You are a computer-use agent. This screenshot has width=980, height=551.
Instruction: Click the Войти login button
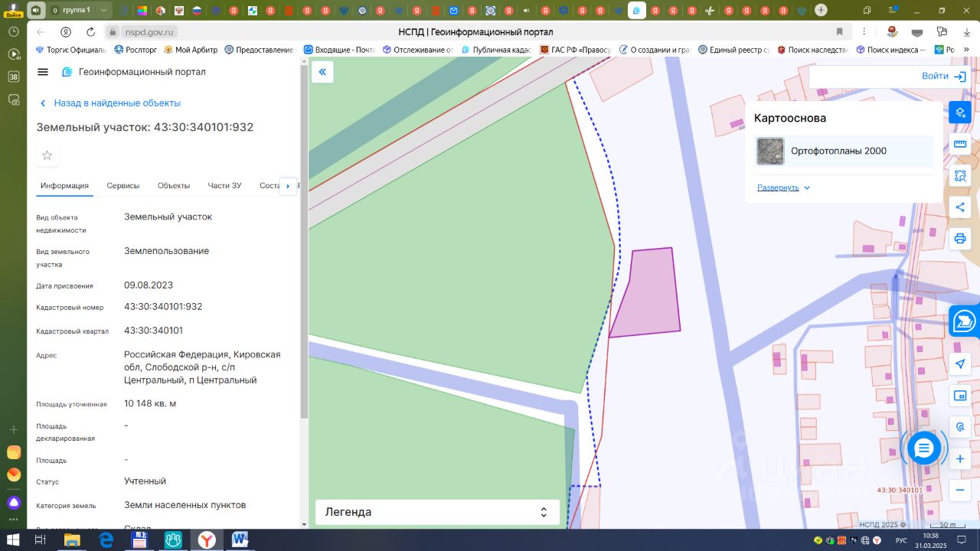click(944, 77)
